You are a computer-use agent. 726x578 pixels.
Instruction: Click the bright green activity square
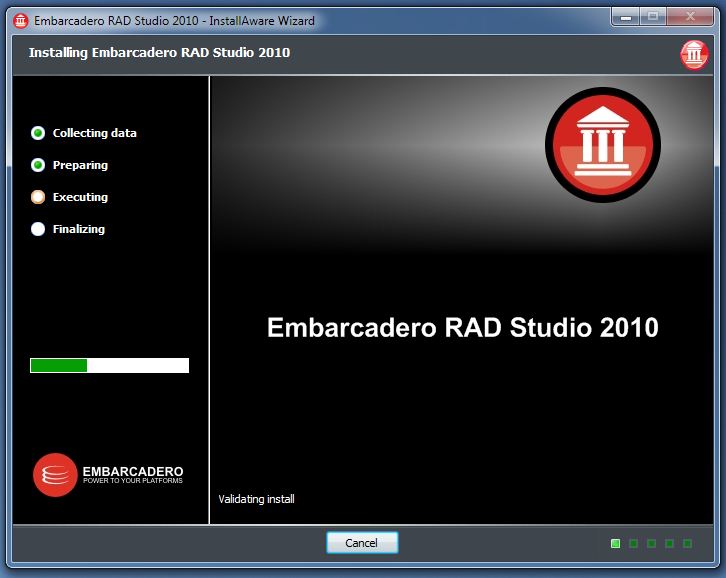(x=615, y=543)
